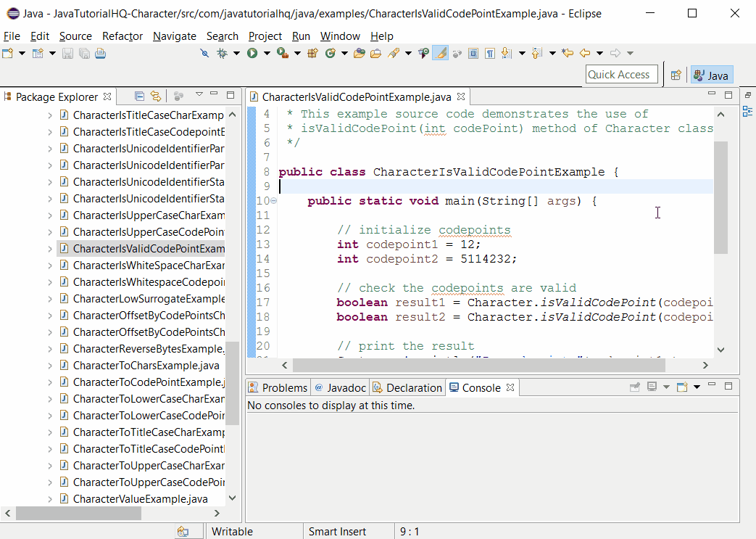The image size is (756, 539).
Task: Click the Next Annotation icon
Action: pos(506,53)
